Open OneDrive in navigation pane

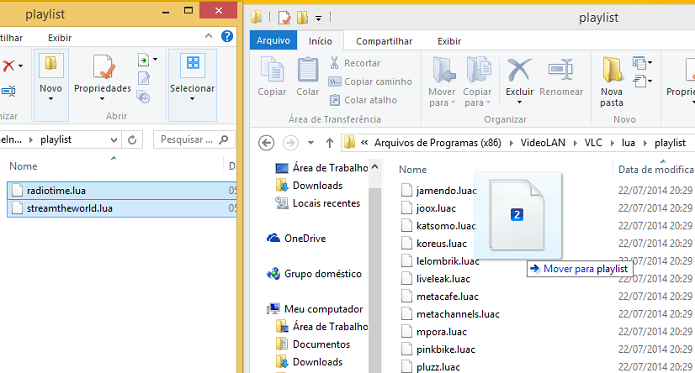pyautogui.click(x=297, y=238)
